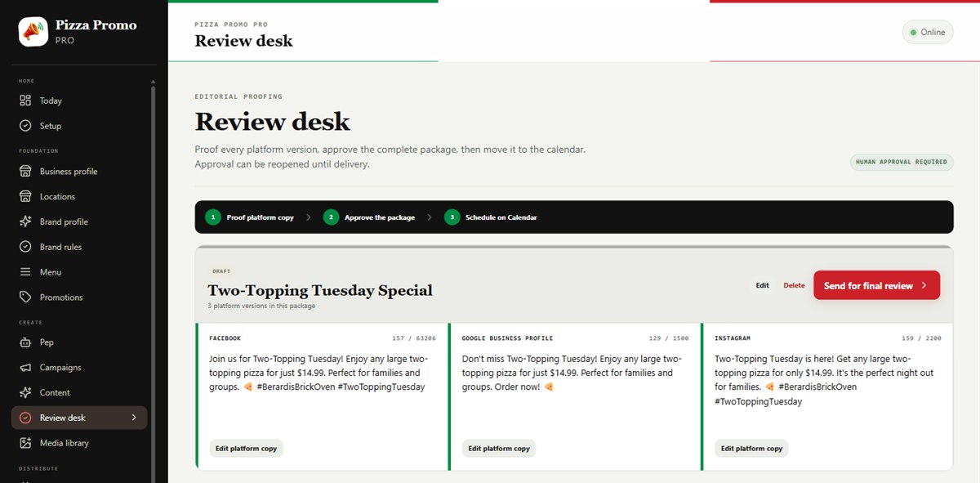Open the Campaigns page
The height and width of the screenshot is (483, 980).
79,368
